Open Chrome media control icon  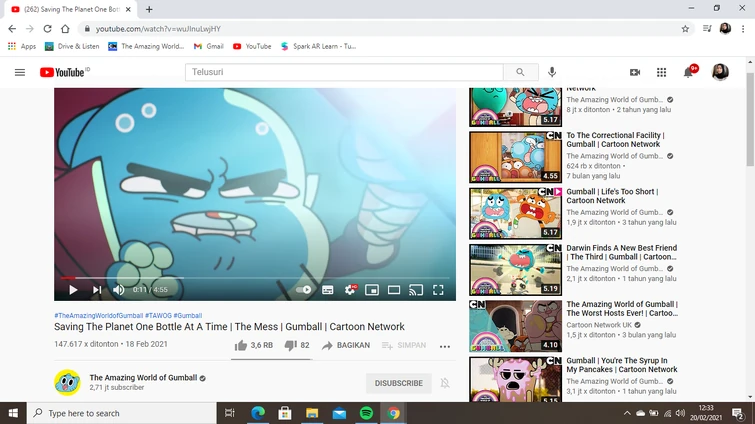click(x=707, y=29)
